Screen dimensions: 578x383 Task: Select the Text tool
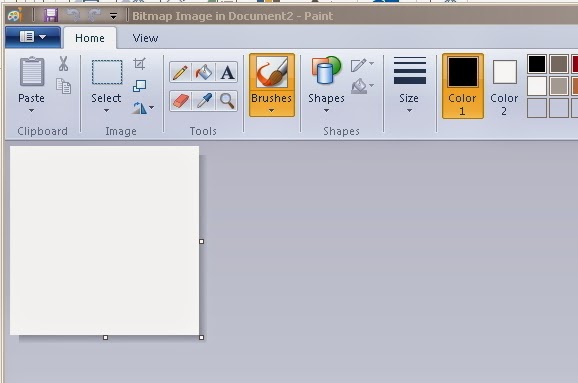(227, 72)
